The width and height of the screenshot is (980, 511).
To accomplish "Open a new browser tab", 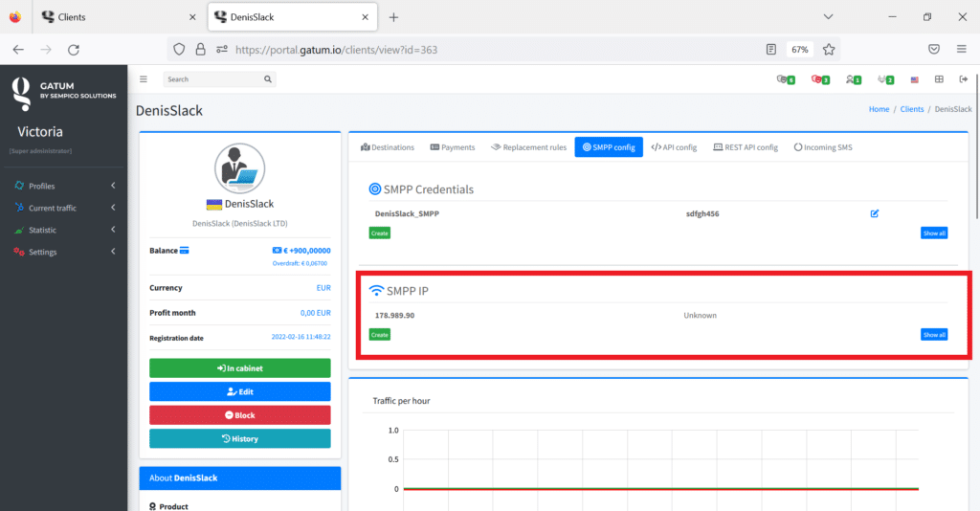I will point(393,17).
